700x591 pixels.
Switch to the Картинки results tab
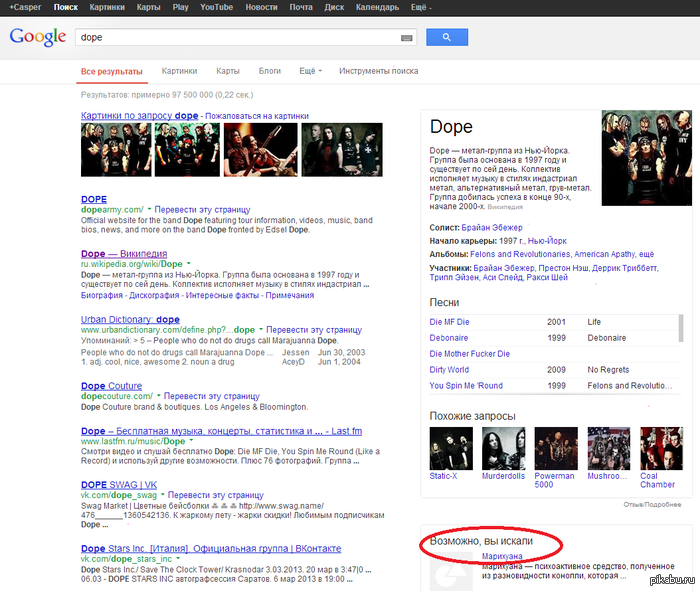pyautogui.click(x=179, y=71)
